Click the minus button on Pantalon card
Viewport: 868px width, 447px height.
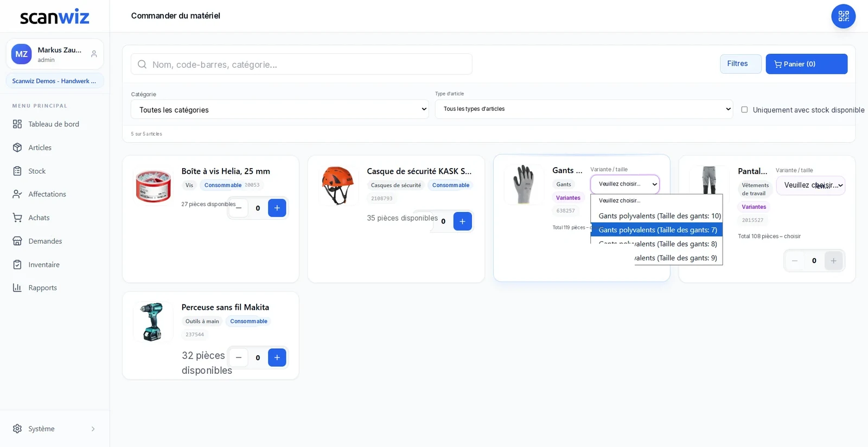(795, 261)
